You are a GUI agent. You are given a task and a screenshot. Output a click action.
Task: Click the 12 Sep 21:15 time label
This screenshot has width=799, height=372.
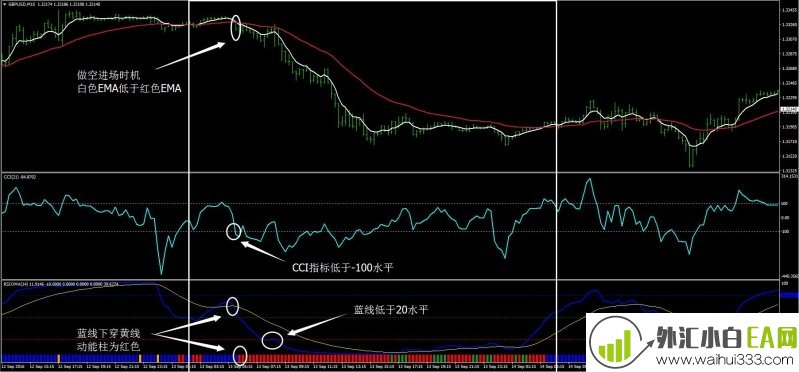coord(126,366)
